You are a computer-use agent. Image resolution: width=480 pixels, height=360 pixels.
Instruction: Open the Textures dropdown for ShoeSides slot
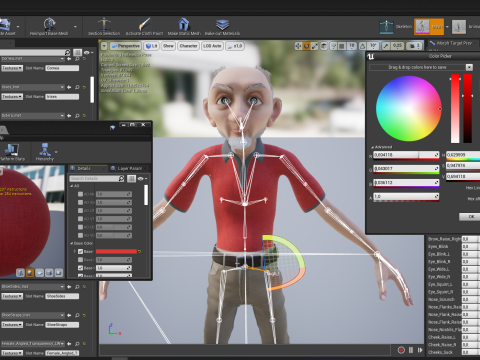point(12,296)
